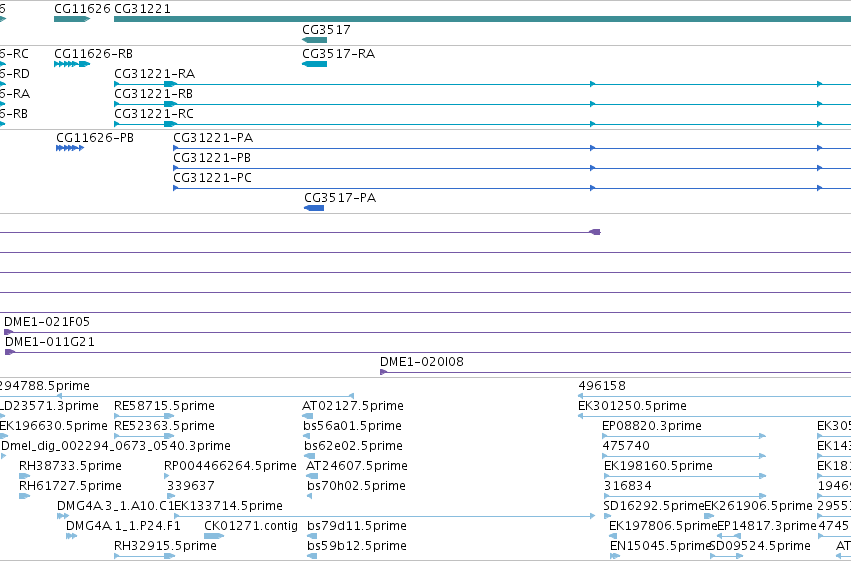Select EST label 339637

click(190, 486)
